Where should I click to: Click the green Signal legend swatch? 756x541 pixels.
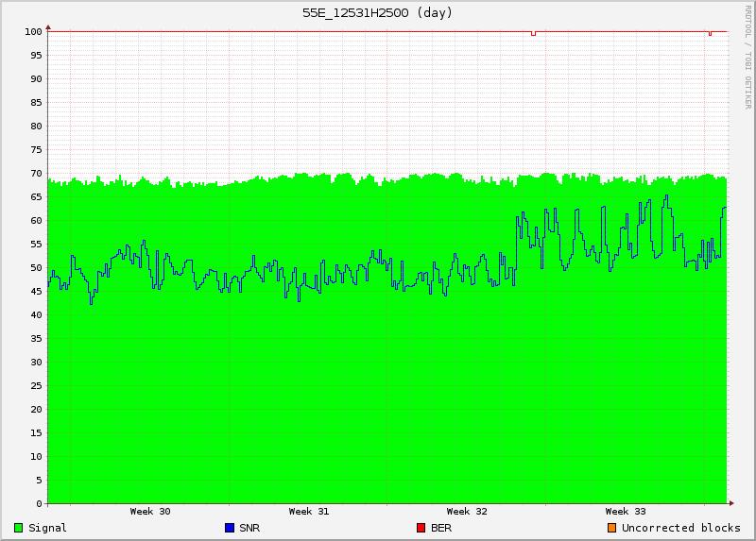click(x=18, y=528)
